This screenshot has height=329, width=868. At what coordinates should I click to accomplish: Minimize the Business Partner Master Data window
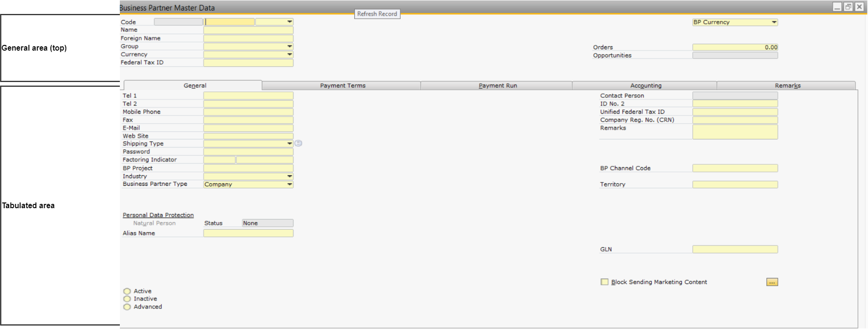(x=837, y=7)
